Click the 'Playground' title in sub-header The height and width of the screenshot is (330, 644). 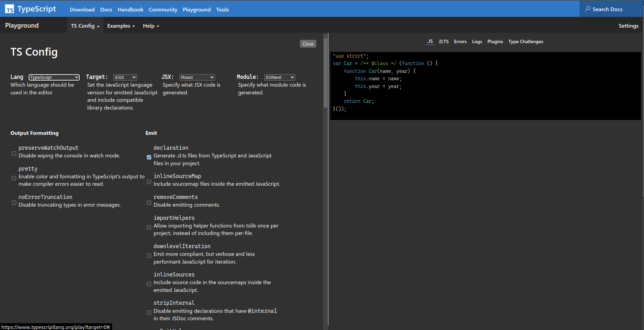[22, 26]
